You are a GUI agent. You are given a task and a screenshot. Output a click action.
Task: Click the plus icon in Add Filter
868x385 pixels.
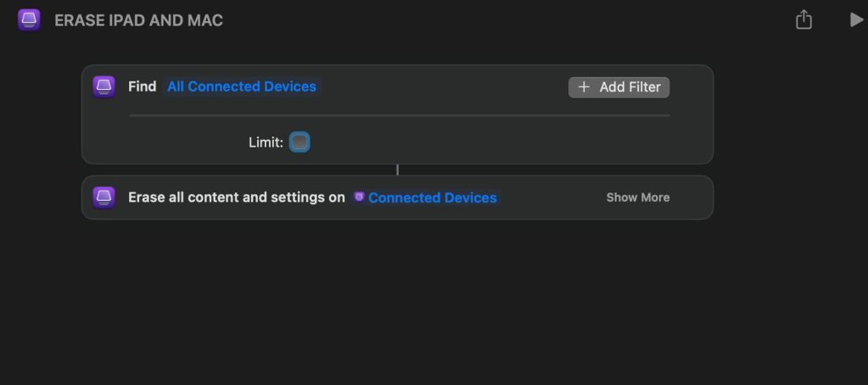tap(584, 86)
